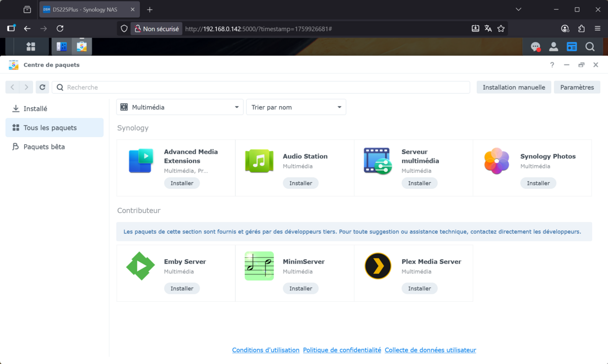Open the user account icon

(553, 46)
